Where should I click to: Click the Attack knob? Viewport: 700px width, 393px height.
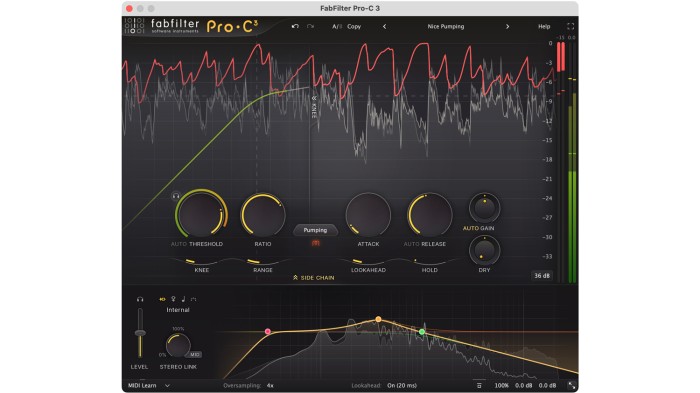pos(368,215)
